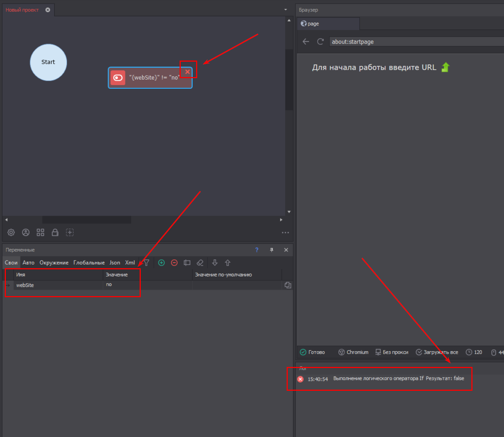The image size is (504, 437).
Task: Open the Без прокси proxy setting
Action: (391, 352)
